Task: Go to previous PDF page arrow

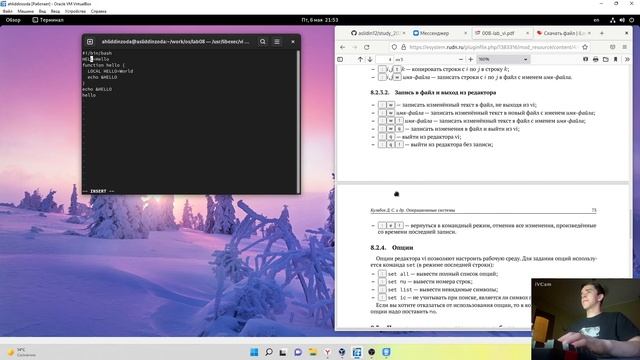Action: point(360,60)
